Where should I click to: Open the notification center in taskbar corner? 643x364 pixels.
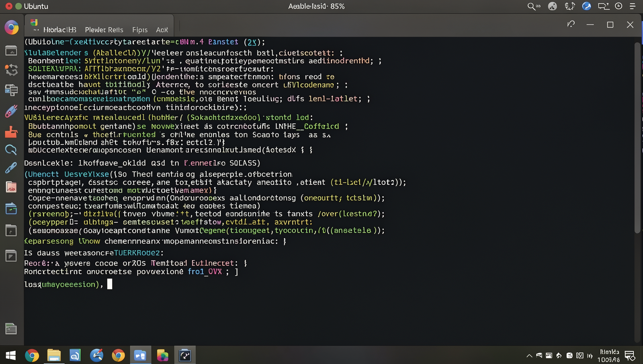click(x=630, y=356)
